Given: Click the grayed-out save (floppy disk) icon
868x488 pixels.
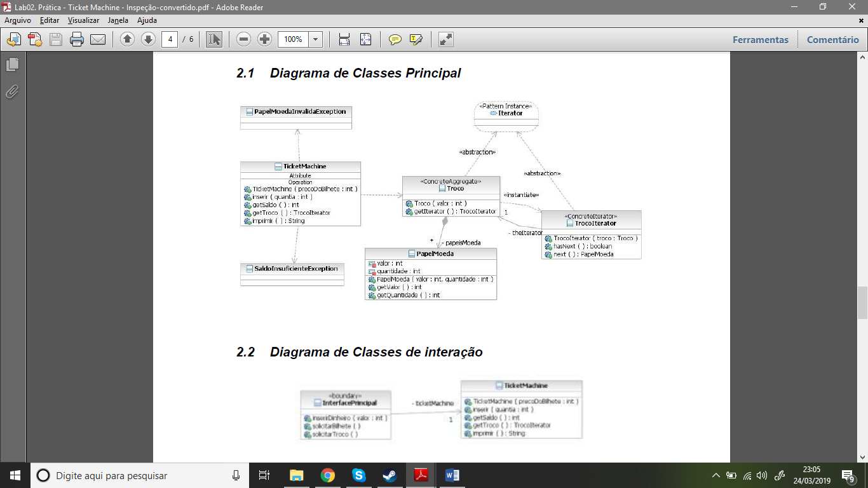Looking at the screenshot, I should tap(56, 39).
